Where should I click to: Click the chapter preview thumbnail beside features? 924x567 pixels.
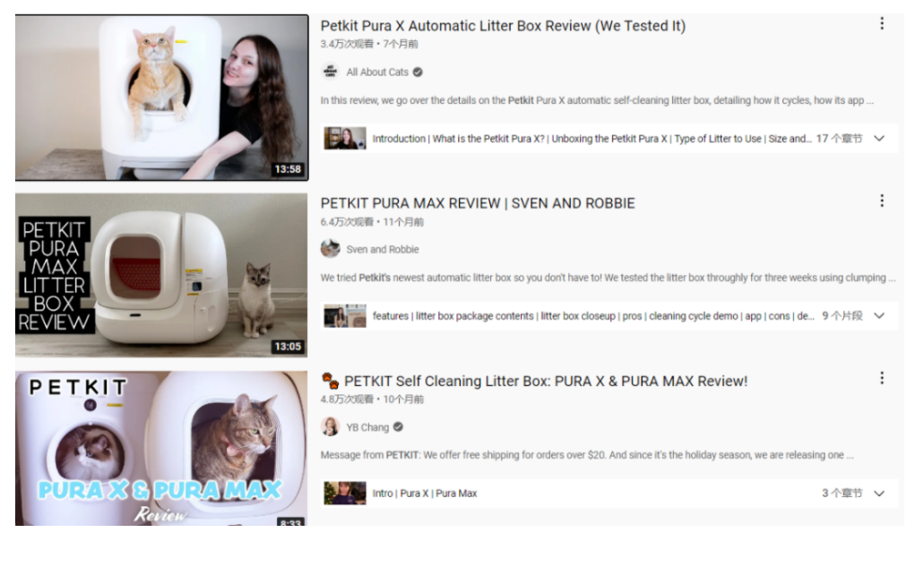point(345,316)
